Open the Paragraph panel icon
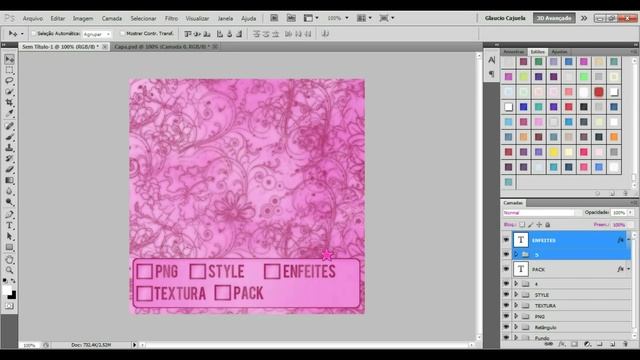This screenshot has height=360, width=640. tap(491, 74)
